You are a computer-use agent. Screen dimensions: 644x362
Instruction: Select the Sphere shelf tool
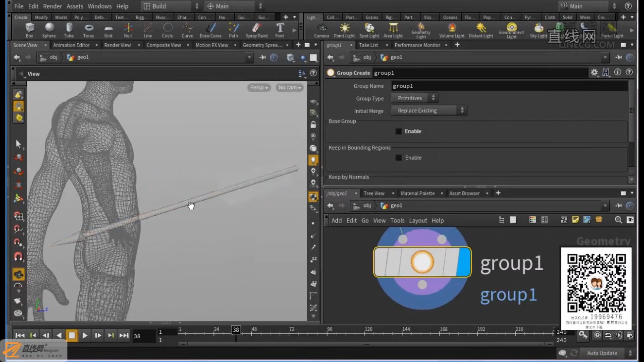(x=49, y=30)
